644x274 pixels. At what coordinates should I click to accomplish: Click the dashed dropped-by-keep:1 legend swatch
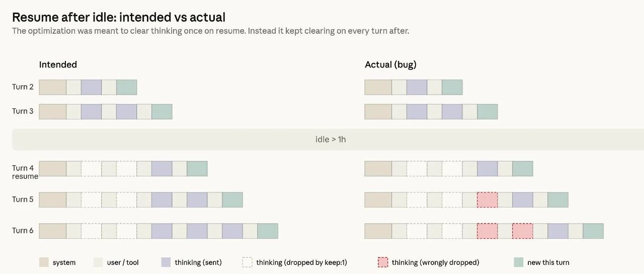click(247, 262)
